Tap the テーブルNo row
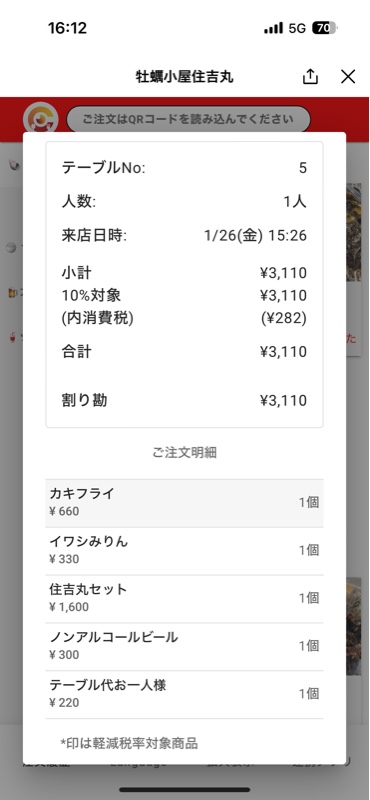Viewport: 370px width, 800px height. (184, 168)
